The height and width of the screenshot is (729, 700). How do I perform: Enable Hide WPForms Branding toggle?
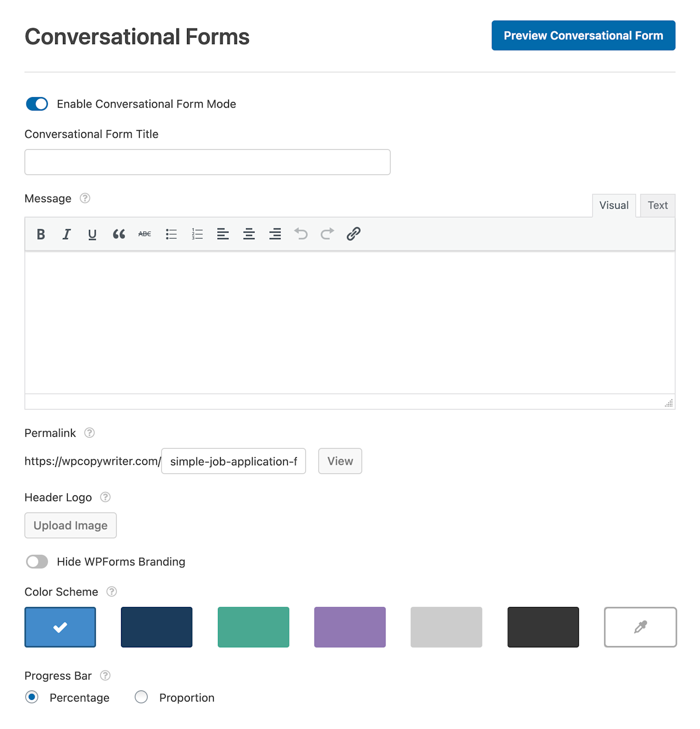click(37, 562)
